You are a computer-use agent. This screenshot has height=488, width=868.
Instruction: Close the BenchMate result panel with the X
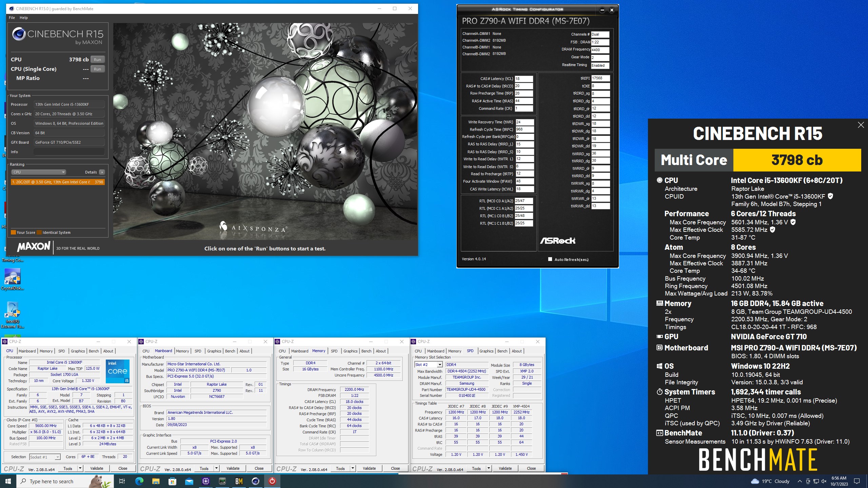[x=861, y=125]
